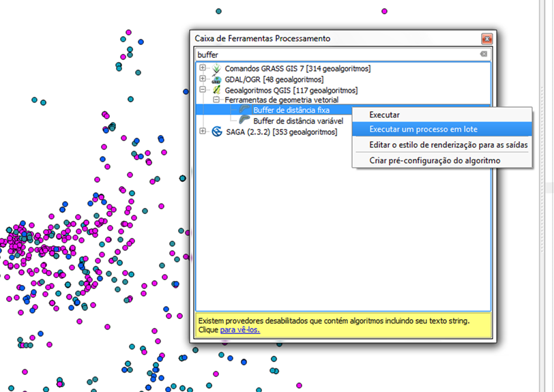
Task: Select the Buffer de distância fixa label
Action: pyautogui.click(x=291, y=110)
